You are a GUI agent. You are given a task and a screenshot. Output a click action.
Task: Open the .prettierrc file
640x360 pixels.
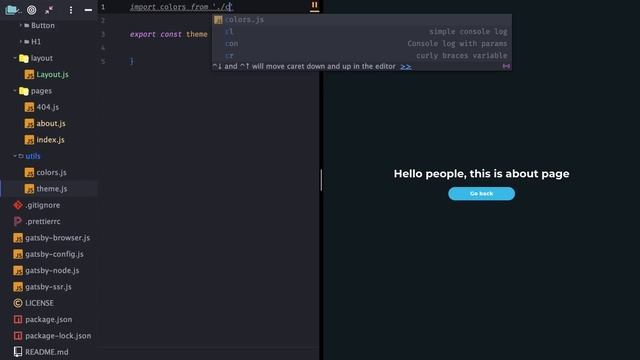click(x=43, y=221)
